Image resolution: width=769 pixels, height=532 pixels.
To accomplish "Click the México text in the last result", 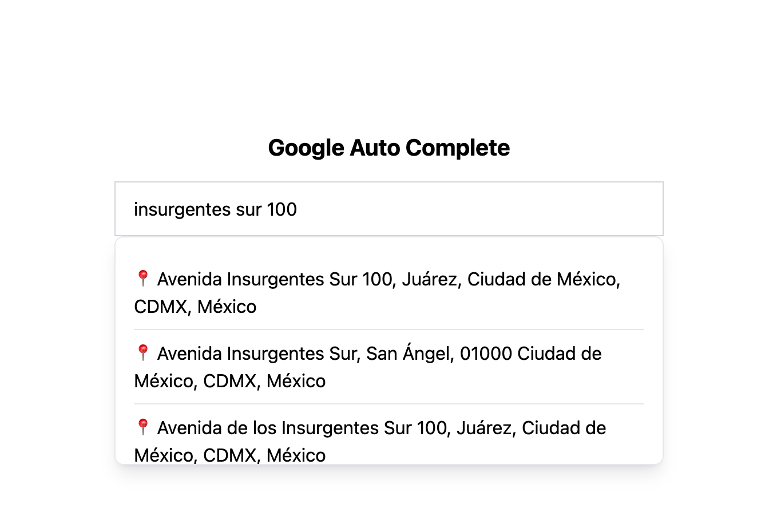I will pyautogui.click(x=298, y=455).
